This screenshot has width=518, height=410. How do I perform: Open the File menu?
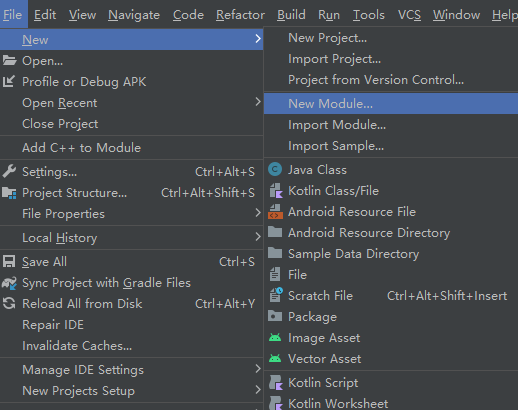tap(13, 15)
